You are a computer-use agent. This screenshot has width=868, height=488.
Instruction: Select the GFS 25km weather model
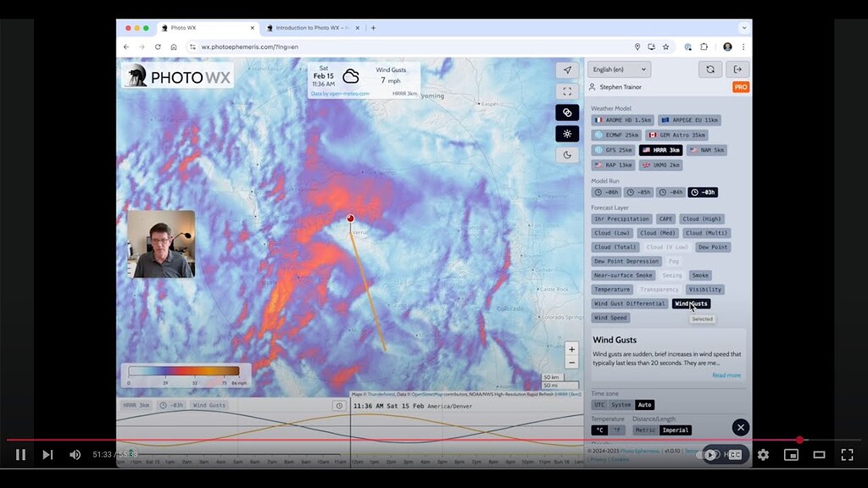click(612, 150)
